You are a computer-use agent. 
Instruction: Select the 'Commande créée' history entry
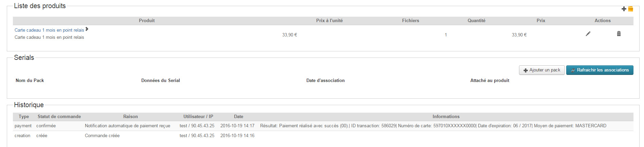(102, 136)
